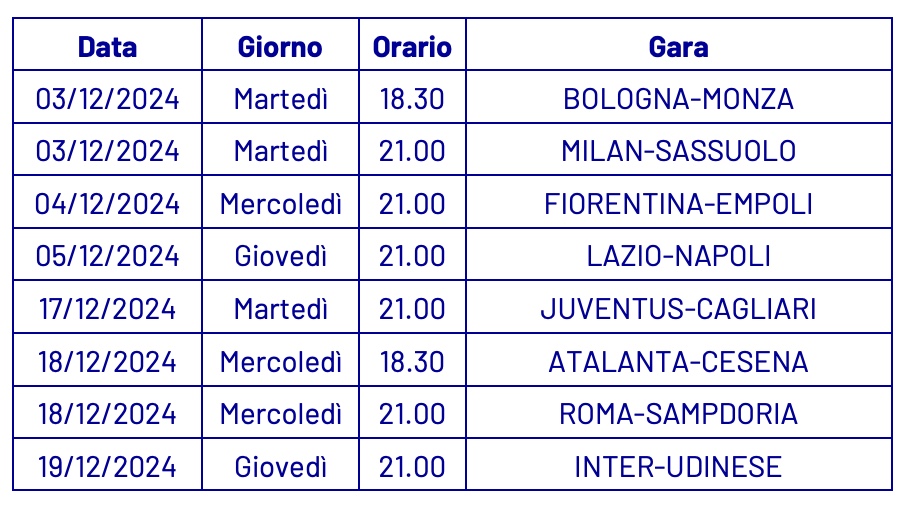The image size is (920, 506).
Task: Select the MILAN-SASSUOLO match cell
Action: click(678, 150)
